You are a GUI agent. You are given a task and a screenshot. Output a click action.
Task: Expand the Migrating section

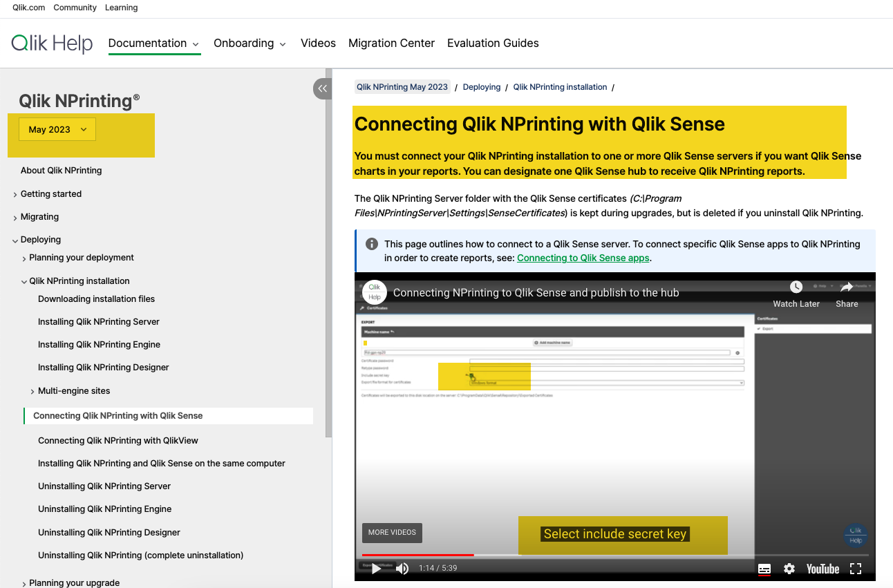tap(15, 218)
